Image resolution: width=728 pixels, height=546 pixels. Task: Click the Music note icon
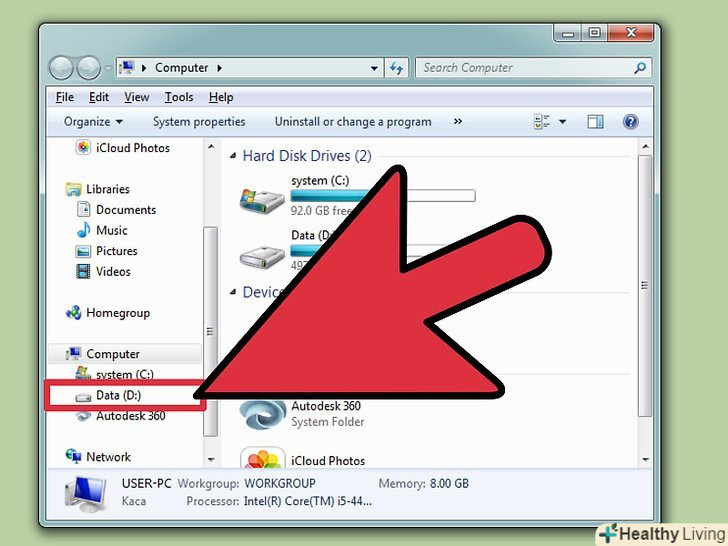pyautogui.click(x=84, y=230)
